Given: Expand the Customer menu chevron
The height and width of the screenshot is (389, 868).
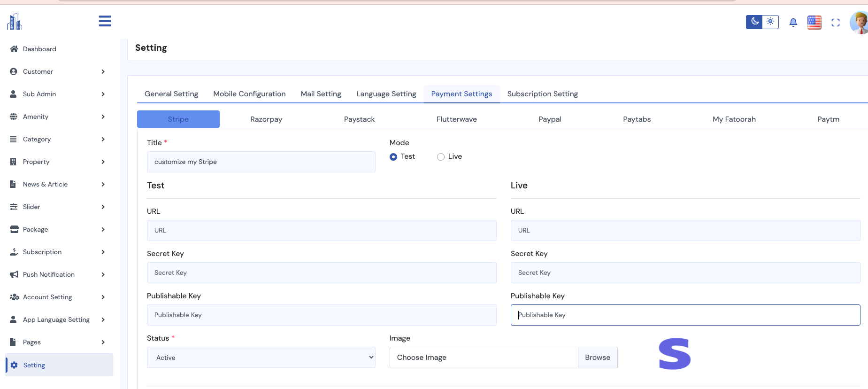Looking at the screenshot, I should 103,71.
